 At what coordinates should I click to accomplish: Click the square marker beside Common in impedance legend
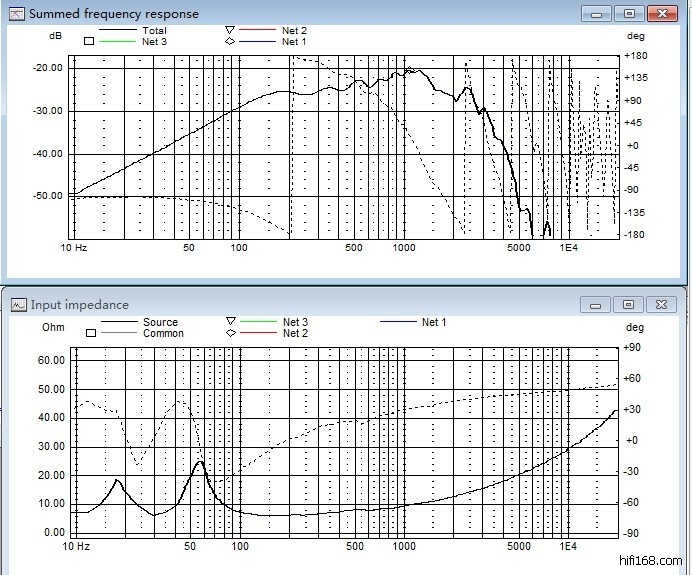click(89, 333)
